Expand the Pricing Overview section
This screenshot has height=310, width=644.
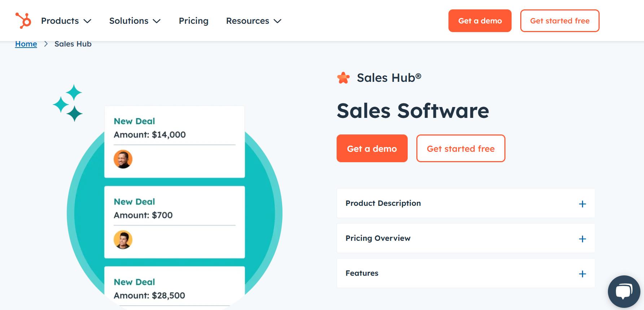[x=582, y=238]
